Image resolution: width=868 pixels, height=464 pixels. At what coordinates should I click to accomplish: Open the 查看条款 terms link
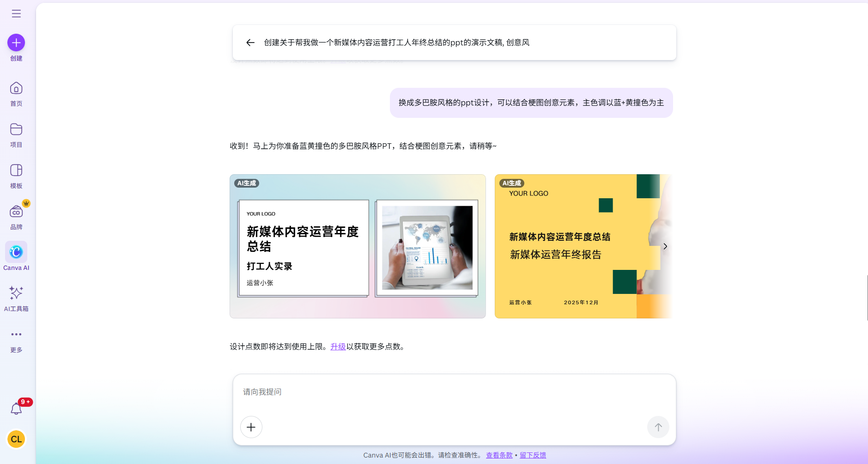point(499,455)
